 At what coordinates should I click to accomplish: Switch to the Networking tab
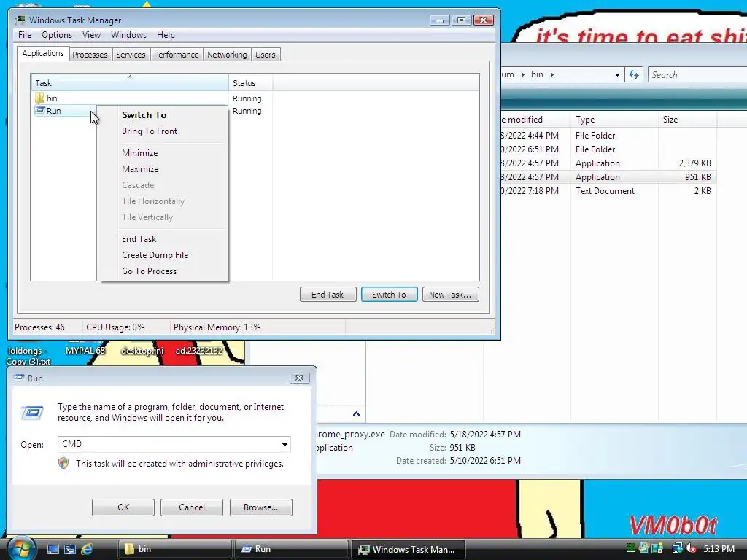point(227,55)
